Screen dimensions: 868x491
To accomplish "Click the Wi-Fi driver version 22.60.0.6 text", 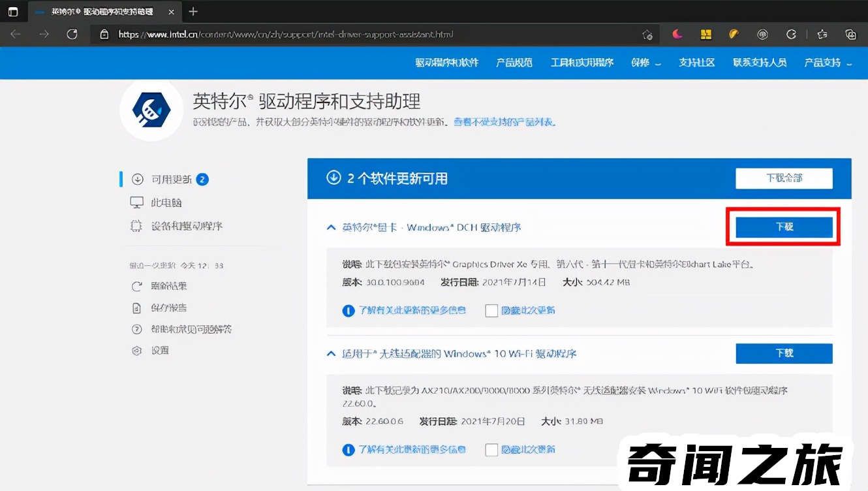I will 384,421.
